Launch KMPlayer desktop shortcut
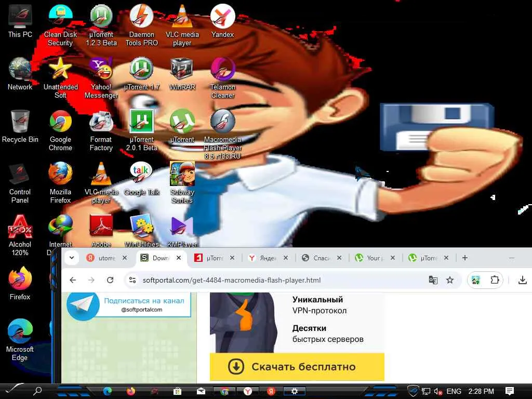Viewport: 532px width, 399px height. pyautogui.click(x=182, y=231)
